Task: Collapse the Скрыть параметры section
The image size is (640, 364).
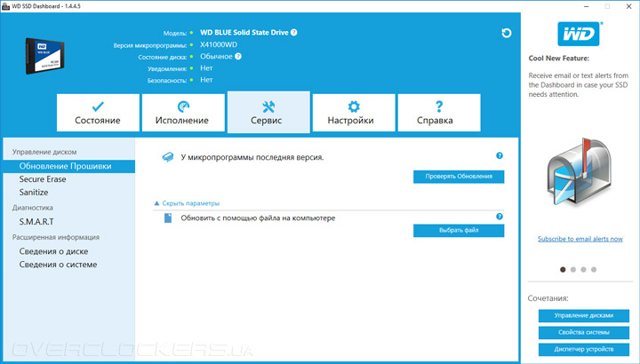Action: point(187,203)
